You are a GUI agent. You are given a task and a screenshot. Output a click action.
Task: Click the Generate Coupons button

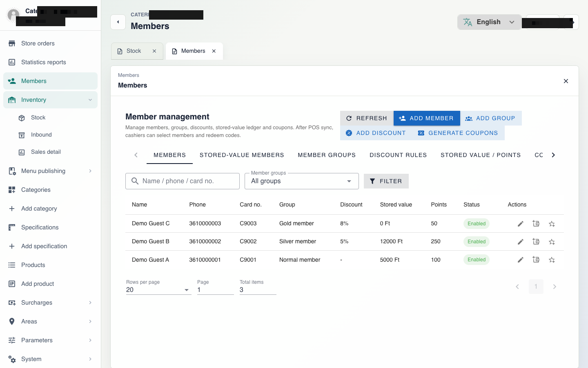click(x=459, y=133)
